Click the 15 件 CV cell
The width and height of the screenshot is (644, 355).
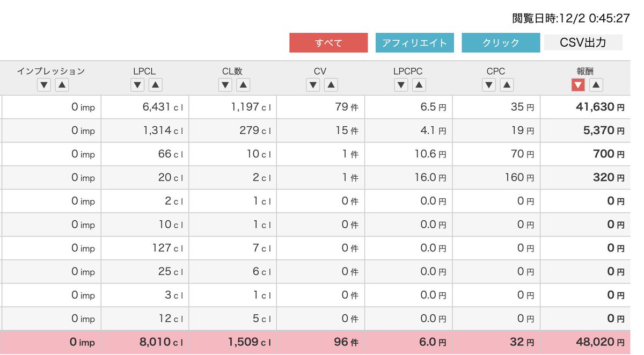[321, 131]
